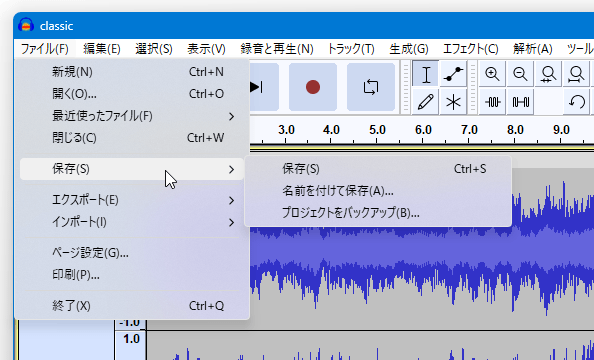
Task: Expand the インポート(I) submenu
Action: coord(132,222)
